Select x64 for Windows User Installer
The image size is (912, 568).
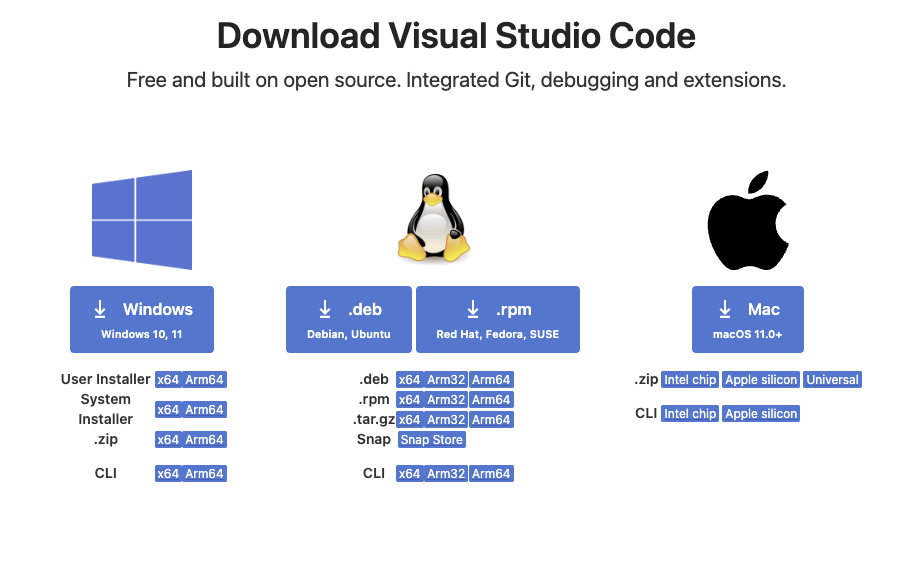pyautogui.click(x=167, y=380)
